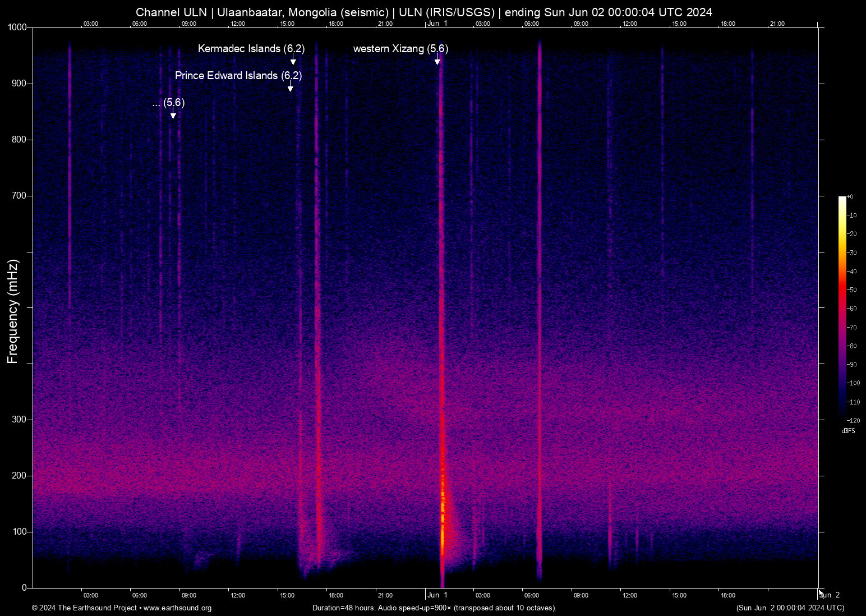Select the Kermadec Islands (6.2) event label
Image resolution: width=866 pixels, height=616 pixels.
pos(251,49)
